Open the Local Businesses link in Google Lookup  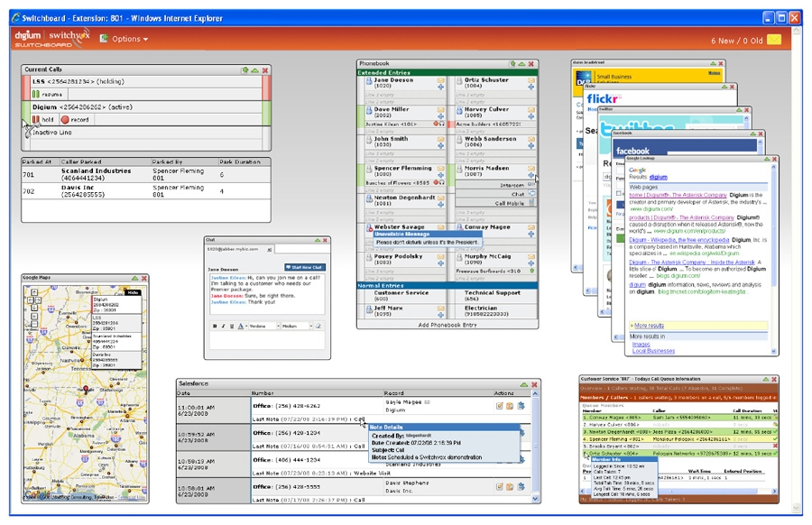653,351
